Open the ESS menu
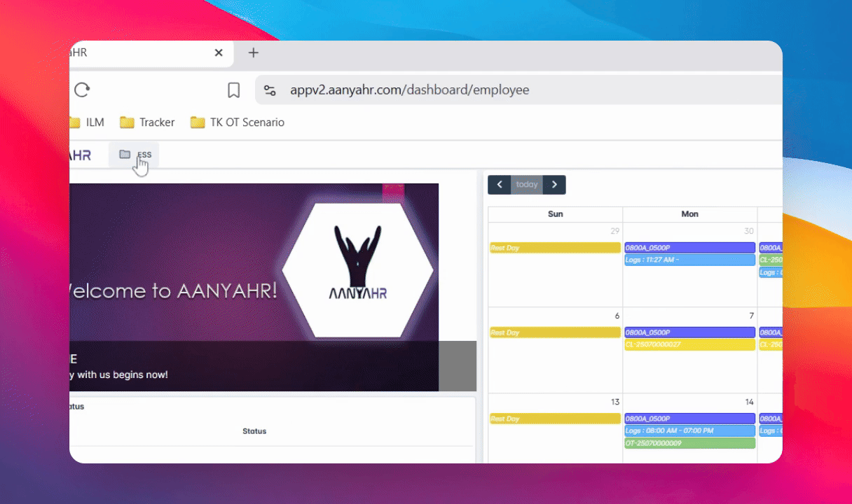 [135, 155]
